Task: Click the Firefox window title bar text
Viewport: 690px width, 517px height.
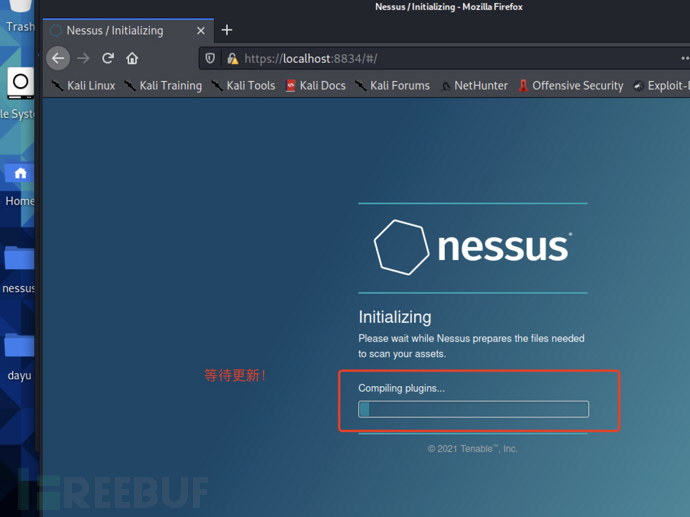Action: click(x=449, y=7)
